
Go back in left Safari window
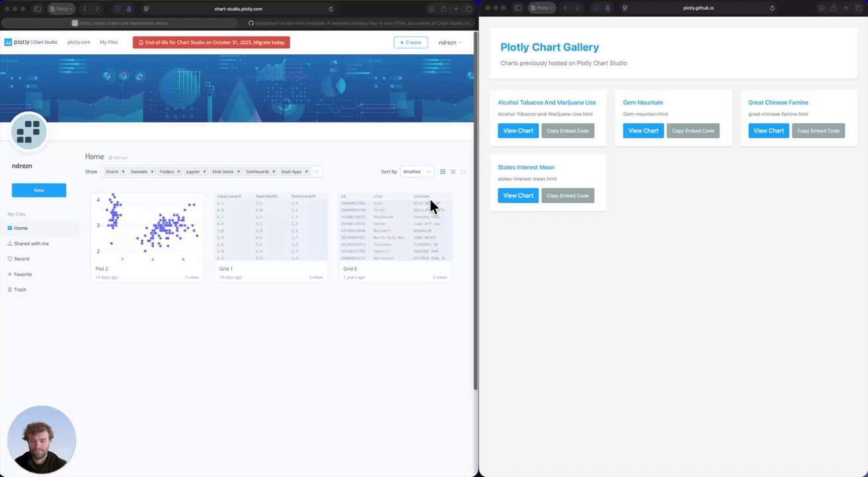point(84,9)
